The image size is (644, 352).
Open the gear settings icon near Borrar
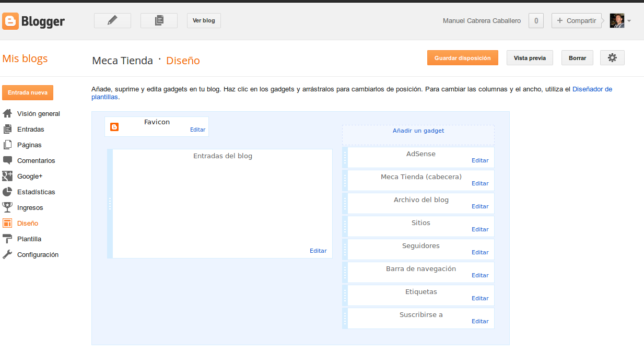[x=612, y=57]
